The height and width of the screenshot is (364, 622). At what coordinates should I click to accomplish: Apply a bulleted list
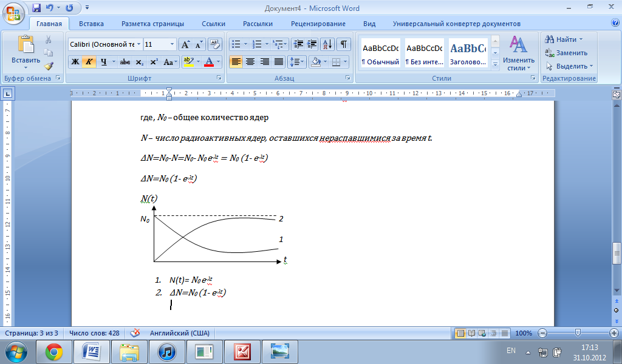click(x=236, y=44)
